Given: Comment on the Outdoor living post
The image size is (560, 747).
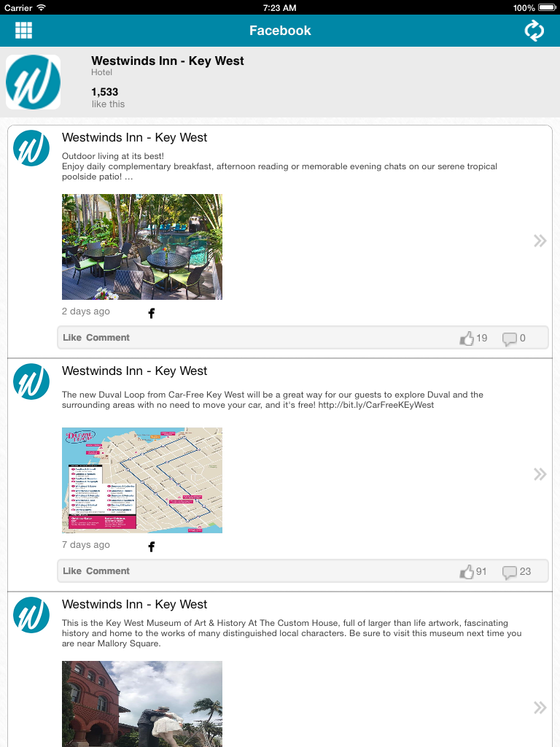Looking at the screenshot, I should [x=108, y=337].
